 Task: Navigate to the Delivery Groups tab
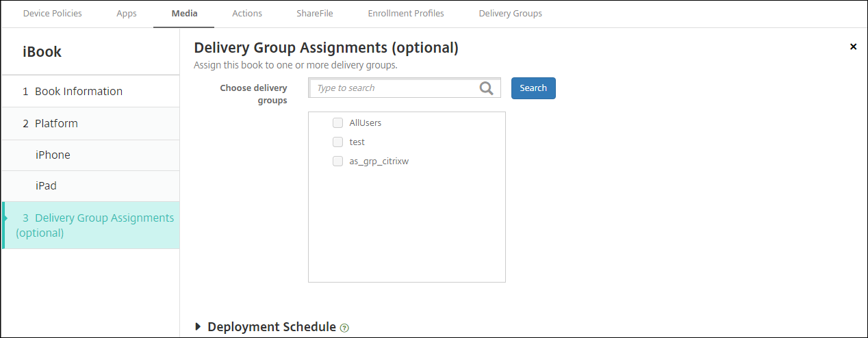510,14
